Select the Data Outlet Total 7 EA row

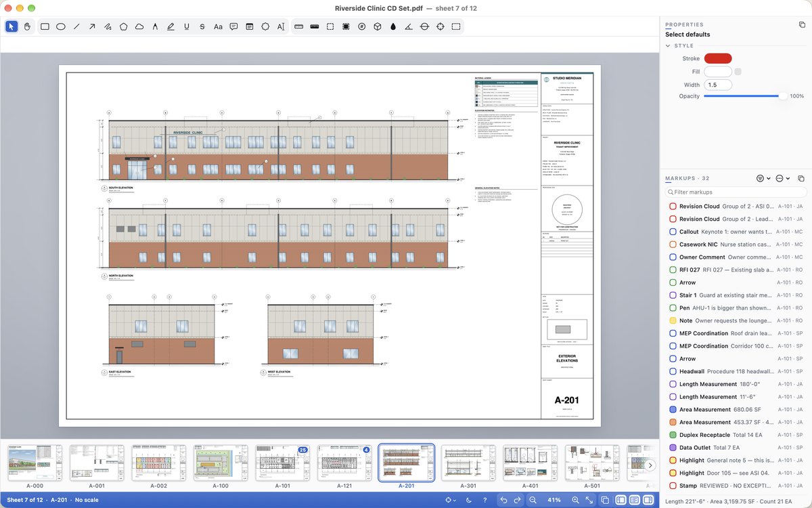(x=736, y=448)
